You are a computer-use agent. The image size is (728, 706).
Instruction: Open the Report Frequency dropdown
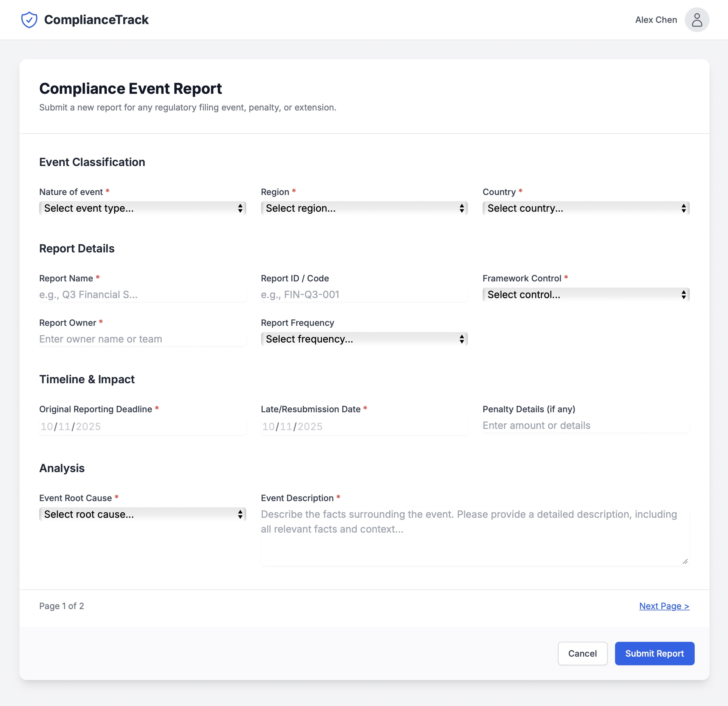[x=364, y=339]
